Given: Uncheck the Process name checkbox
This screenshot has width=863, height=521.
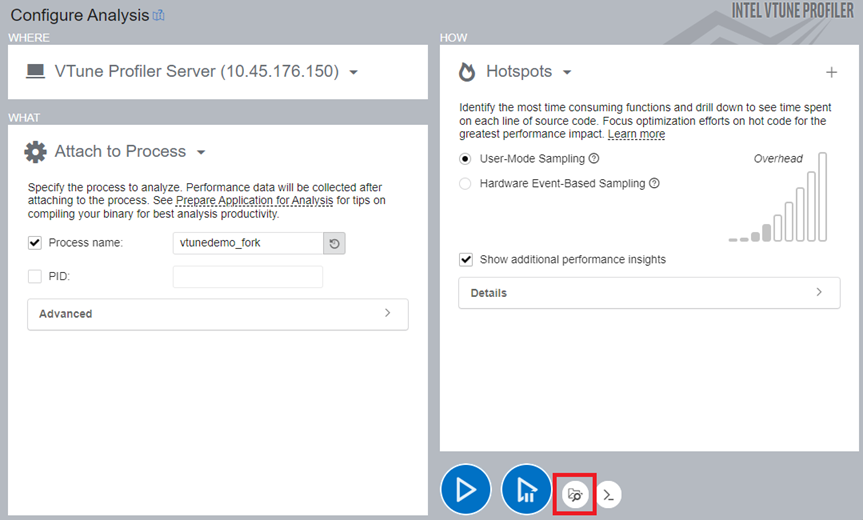Looking at the screenshot, I should (x=35, y=243).
